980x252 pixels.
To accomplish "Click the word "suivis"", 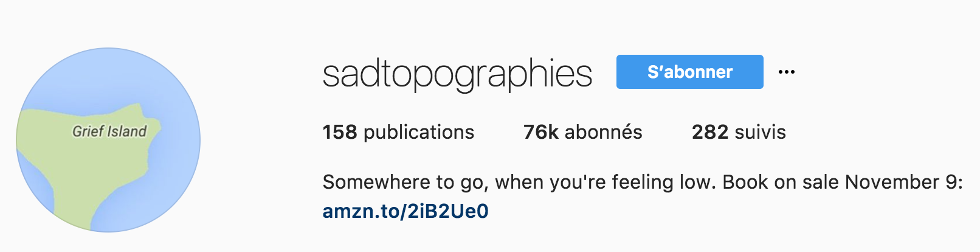I will pyautogui.click(x=760, y=132).
